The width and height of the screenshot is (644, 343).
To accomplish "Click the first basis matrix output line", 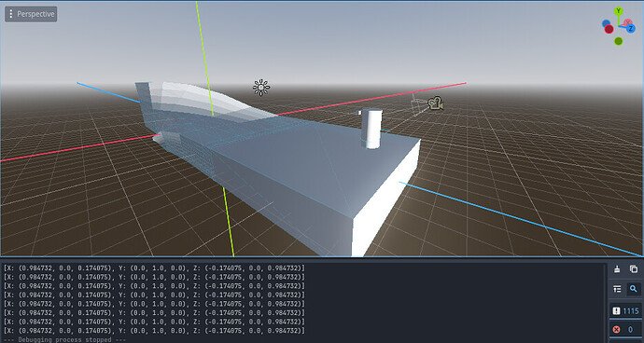I will coord(154,268).
